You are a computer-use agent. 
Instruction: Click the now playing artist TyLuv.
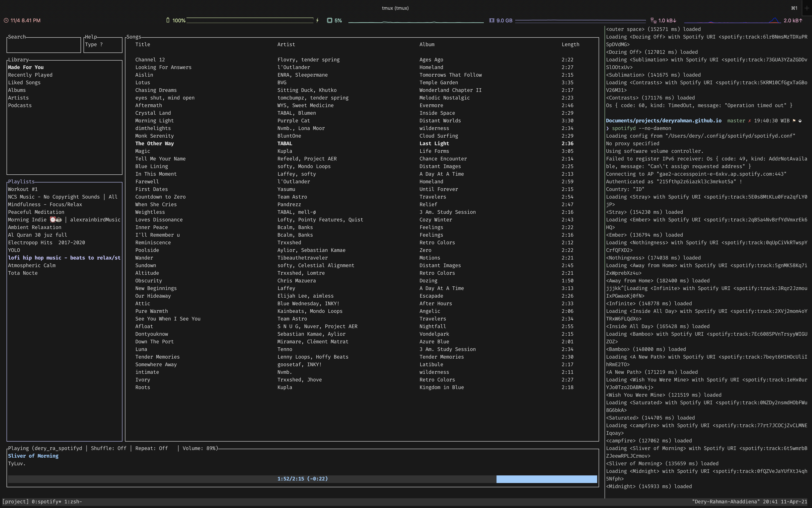point(17,464)
